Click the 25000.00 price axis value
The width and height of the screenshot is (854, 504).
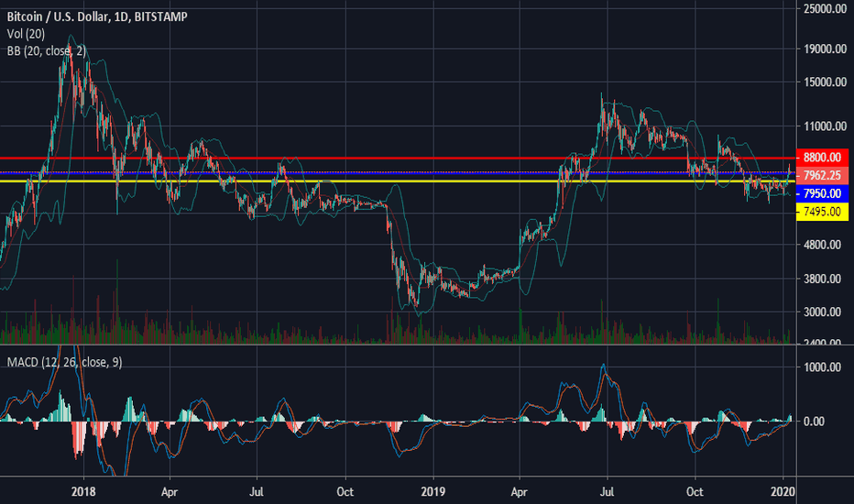825,9
